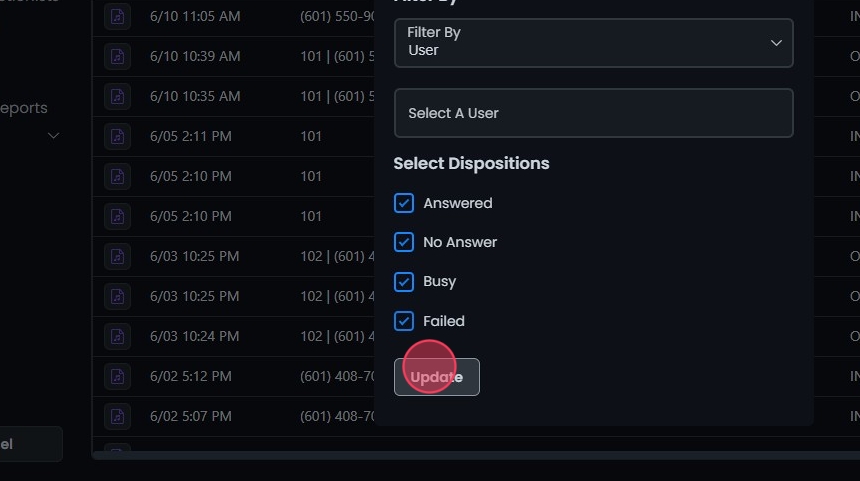Toggle the Busy disposition checkbox
Screen dimensions: 860x481
click(404, 282)
